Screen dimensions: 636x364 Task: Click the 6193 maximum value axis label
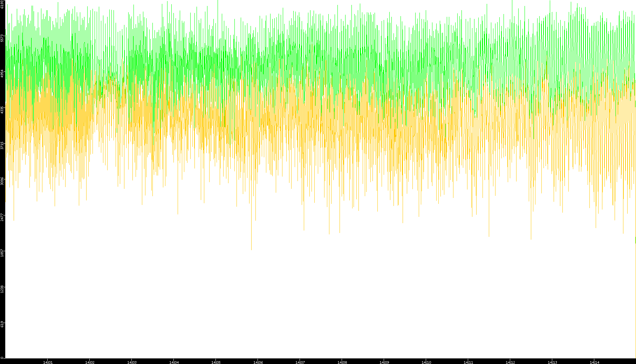pyautogui.click(x=2, y=5)
